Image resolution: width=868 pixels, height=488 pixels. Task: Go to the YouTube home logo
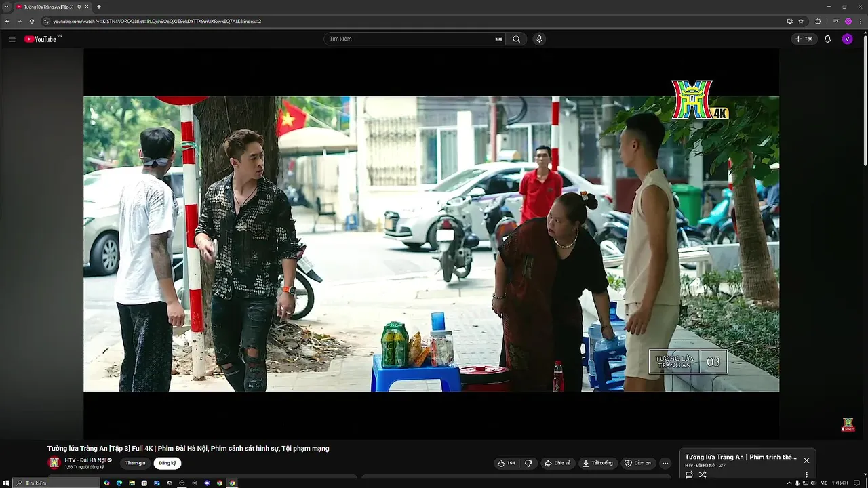pos(42,39)
